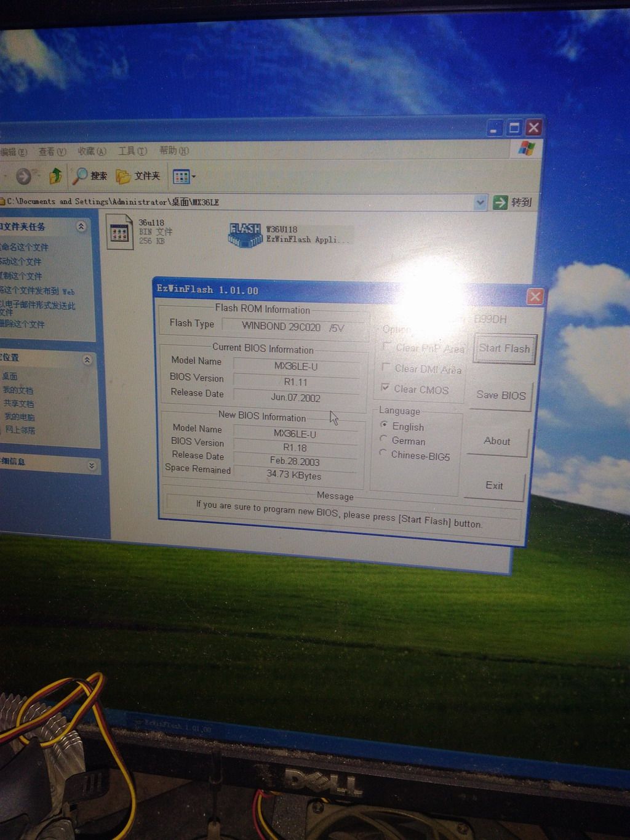This screenshot has width=630, height=840.
Task: Click new Release Date Feb.28.2003
Action: (295, 461)
